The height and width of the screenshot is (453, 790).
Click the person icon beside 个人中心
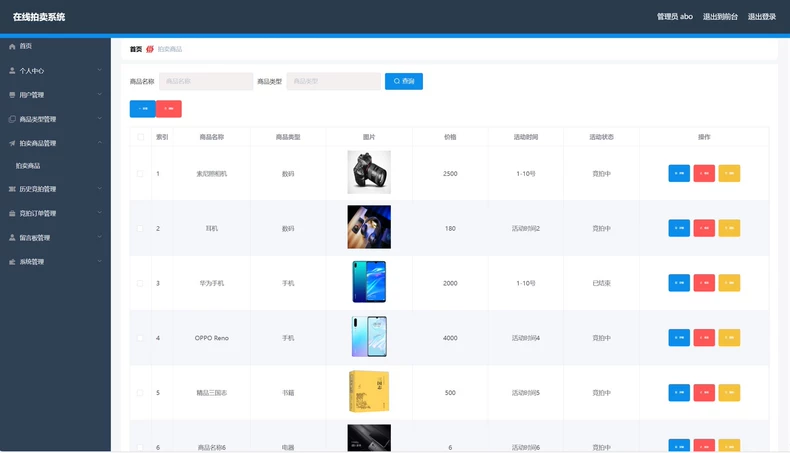coord(12,71)
